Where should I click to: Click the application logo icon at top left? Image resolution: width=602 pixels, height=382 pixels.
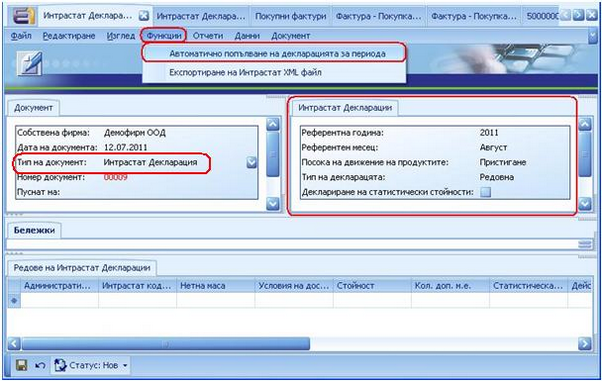[x=23, y=16]
